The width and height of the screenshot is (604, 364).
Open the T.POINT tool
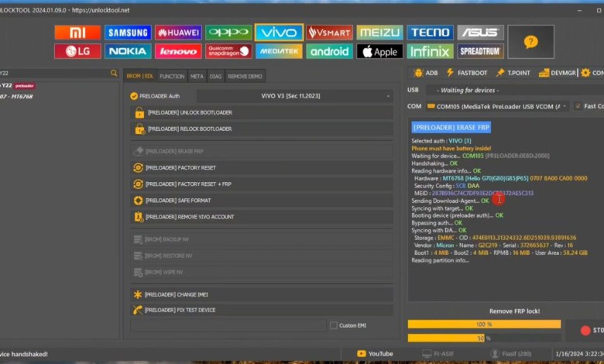[x=513, y=73]
